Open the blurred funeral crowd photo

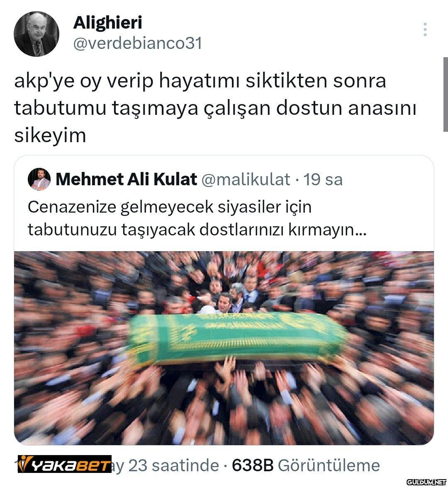click(224, 348)
